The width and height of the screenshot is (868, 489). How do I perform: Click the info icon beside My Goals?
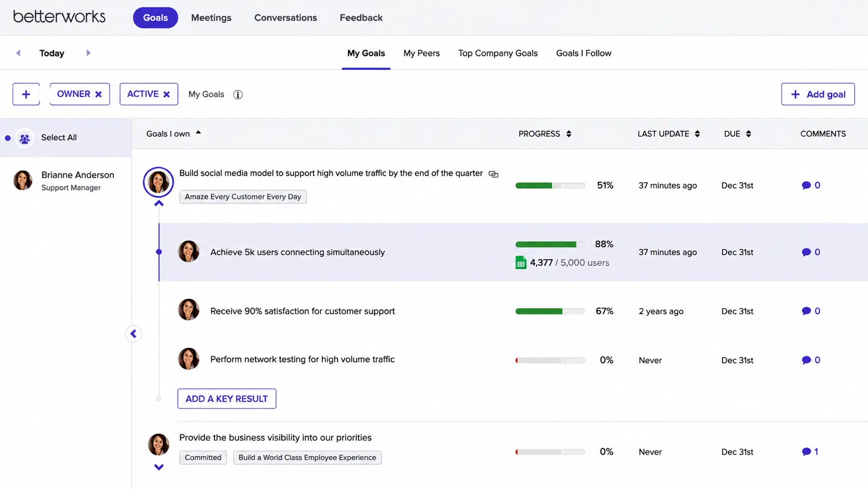coord(238,95)
